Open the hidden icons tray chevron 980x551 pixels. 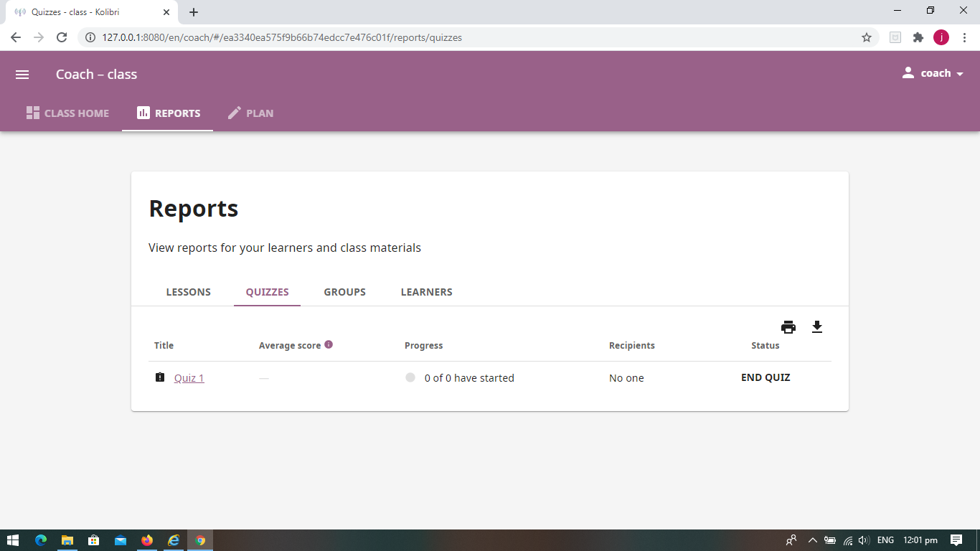pos(813,540)
